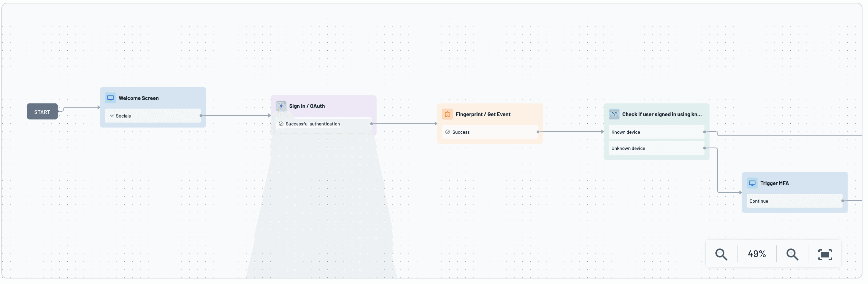868x284 pixels.
Task: Click the Unknown device output connector dot
Action: [704, 148]
